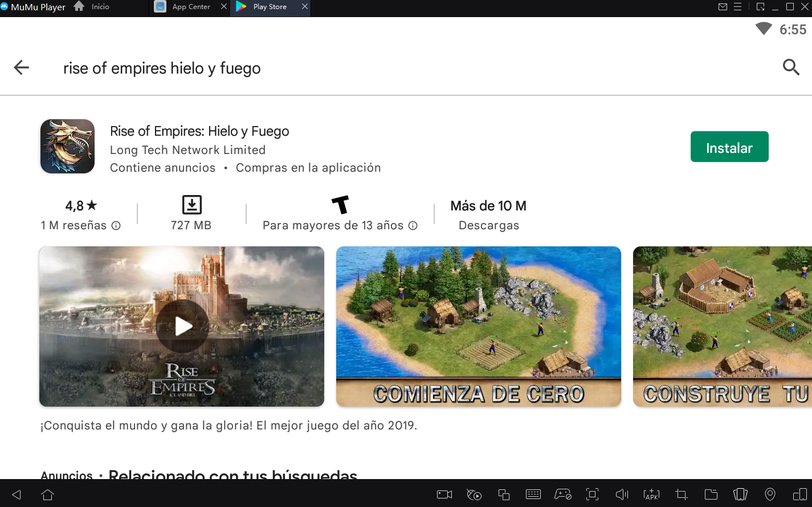Open the location pin tool
The width and height of the screenshot is (812, 507).
[770, 494]
